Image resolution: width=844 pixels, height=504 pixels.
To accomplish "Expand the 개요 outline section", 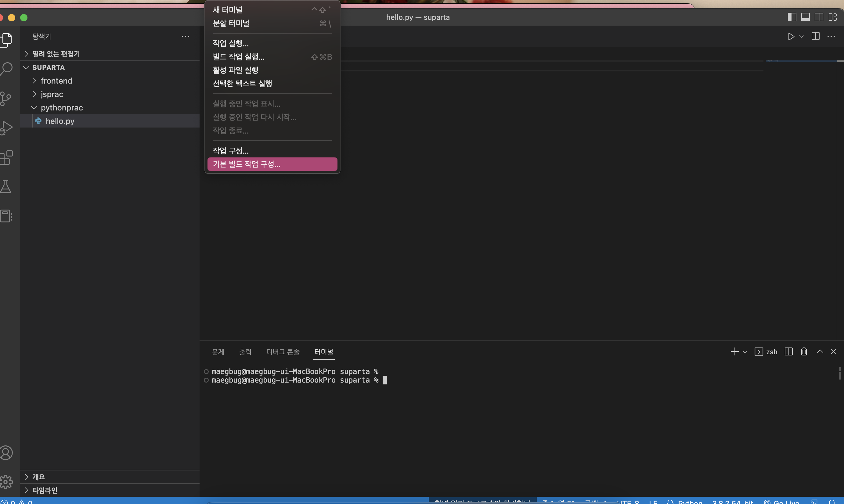I will pyautogui.click(x=110, y=477).
